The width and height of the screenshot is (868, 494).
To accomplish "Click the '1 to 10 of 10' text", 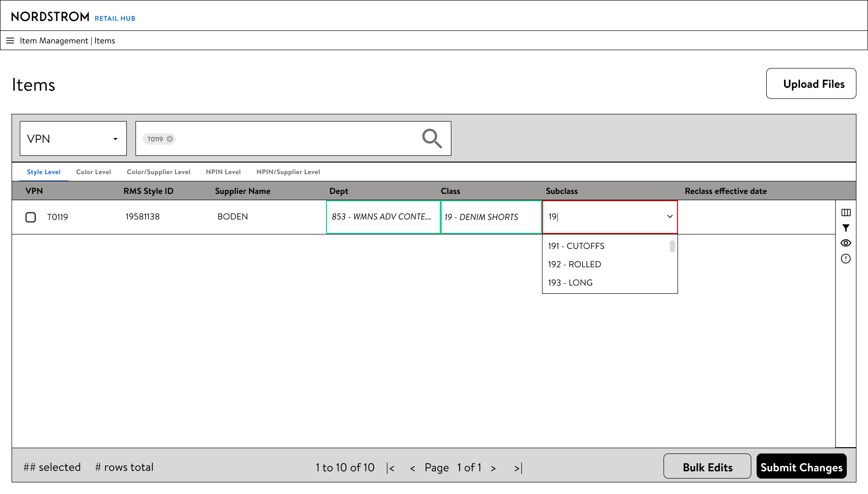I will pyautogui.click(x=345, y=467).
